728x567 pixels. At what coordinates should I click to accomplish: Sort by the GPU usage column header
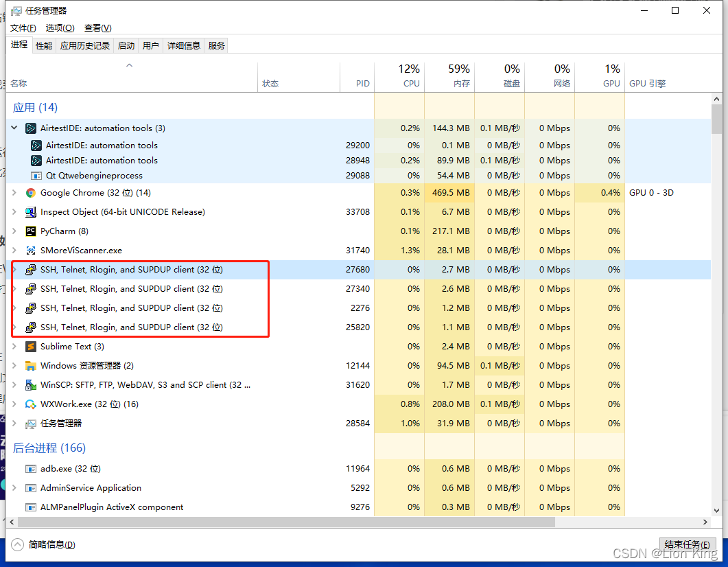(x=600, y=77)
